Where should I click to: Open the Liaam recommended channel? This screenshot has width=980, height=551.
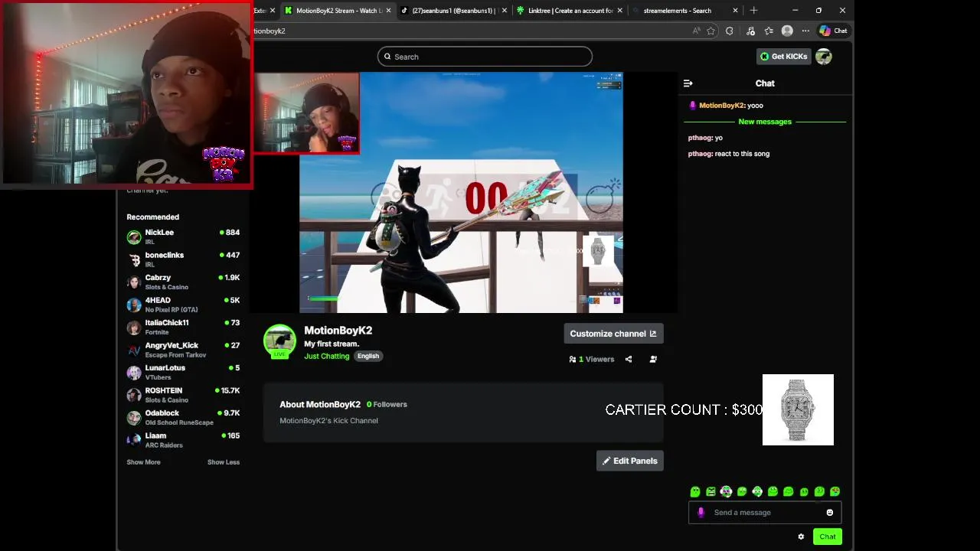coord(183,440)
